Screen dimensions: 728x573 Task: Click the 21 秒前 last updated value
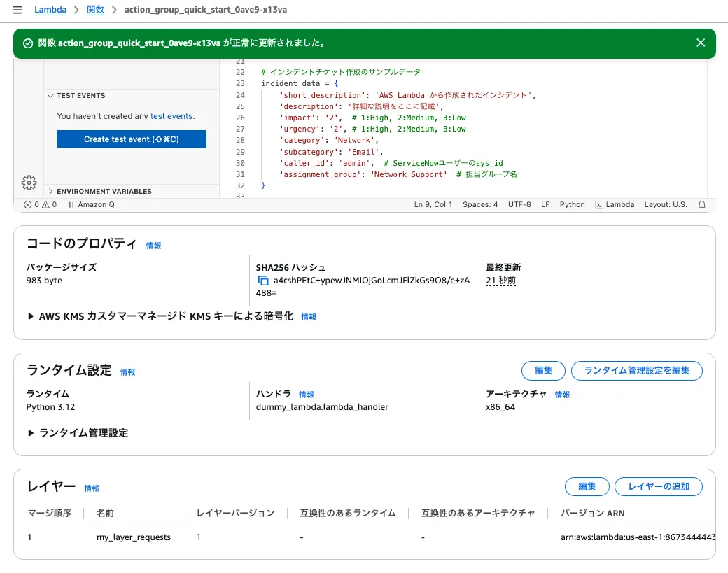pyautogui.click(x=501, y=281)
